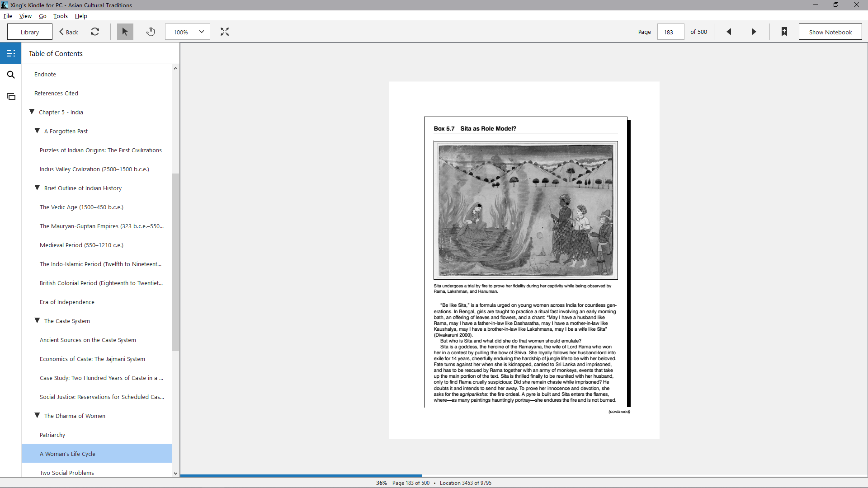
Task: Click the table of contents scrollbar
Action: [175, 262]
